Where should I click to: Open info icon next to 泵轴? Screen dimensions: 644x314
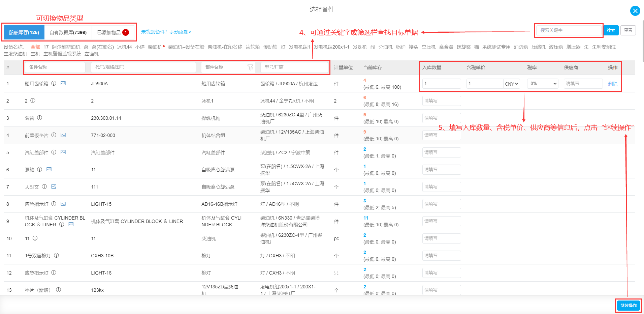[x=39, y=169]
